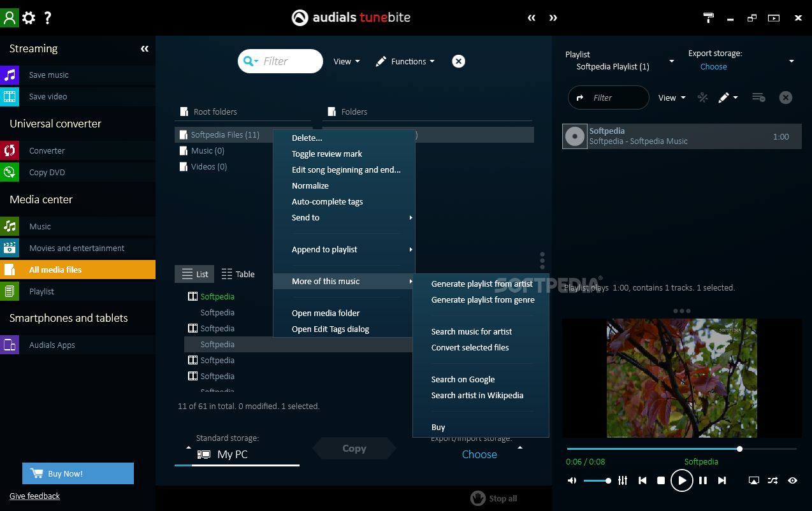Screen dimensions: 812x511
Task: Expand the Export storage dropdown arrow
Action: [792, 62]
